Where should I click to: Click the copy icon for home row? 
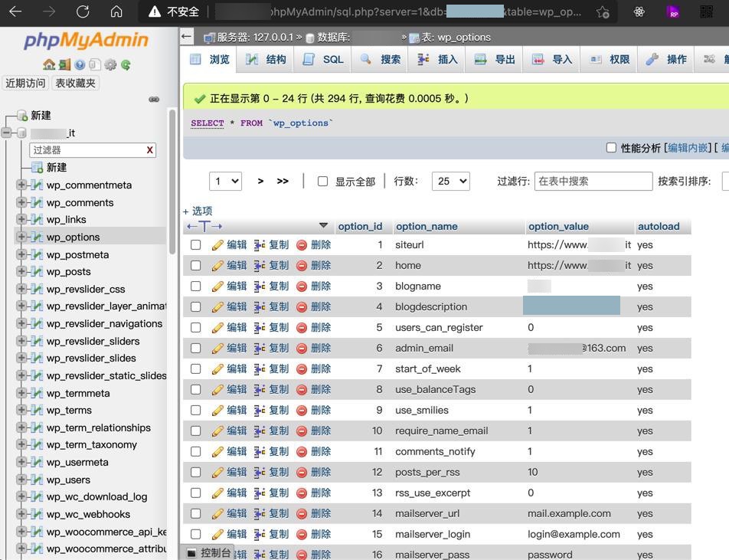pyautogui.click(x=260, y=266)
